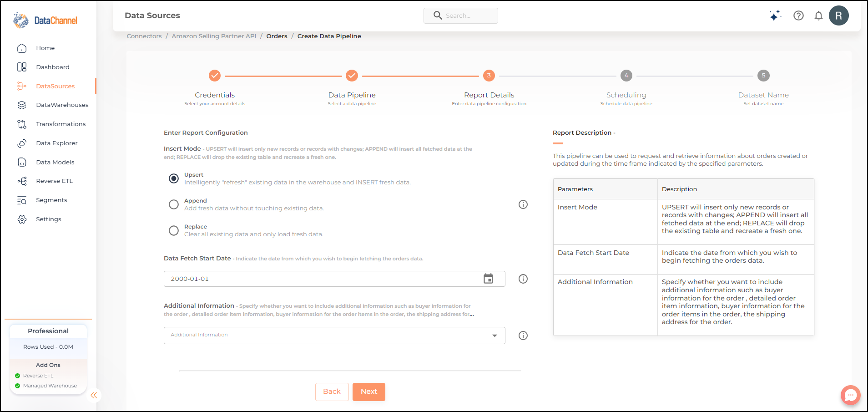Open the chat support bubble

[850, 395]
